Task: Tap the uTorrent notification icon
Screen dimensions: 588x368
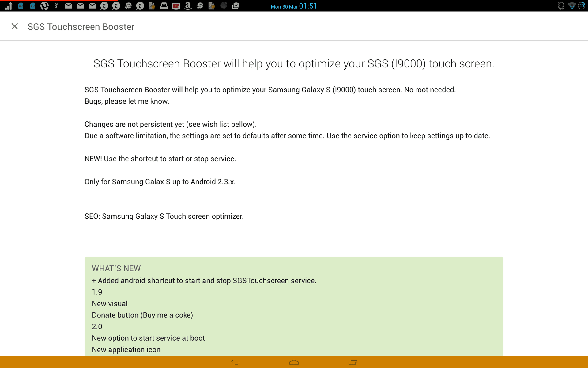Action: coord(44,6)
